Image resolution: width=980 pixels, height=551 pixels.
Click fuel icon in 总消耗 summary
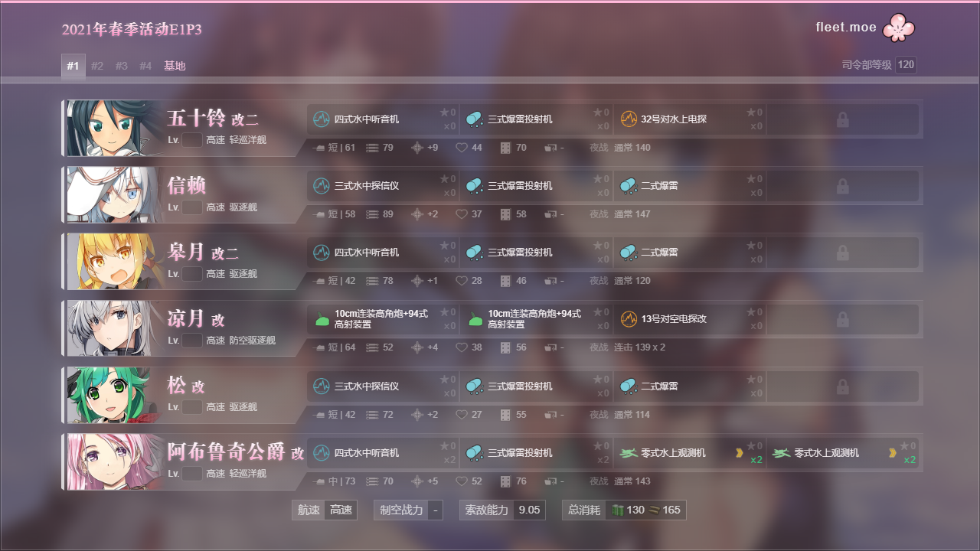click(x=617, y=510)
